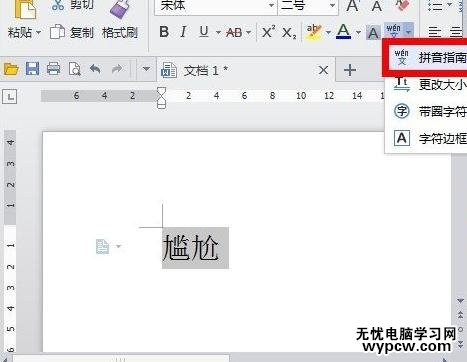The width and height of the screenshot is (467, 362).
Task: Click the Cut (剪切) scissors icon
Action: 58,5
